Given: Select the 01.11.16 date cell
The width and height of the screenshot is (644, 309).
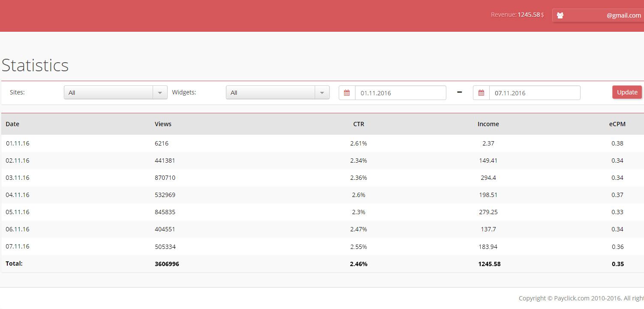Looking at the screenshot, I should (18, 143).
